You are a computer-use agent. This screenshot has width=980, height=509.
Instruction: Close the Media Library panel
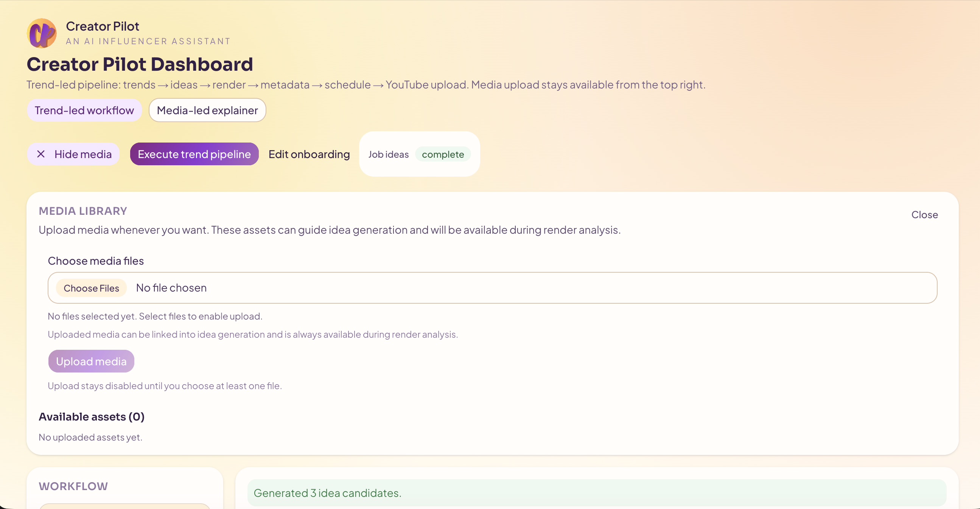pyautogui.click(x=924, y=215)
